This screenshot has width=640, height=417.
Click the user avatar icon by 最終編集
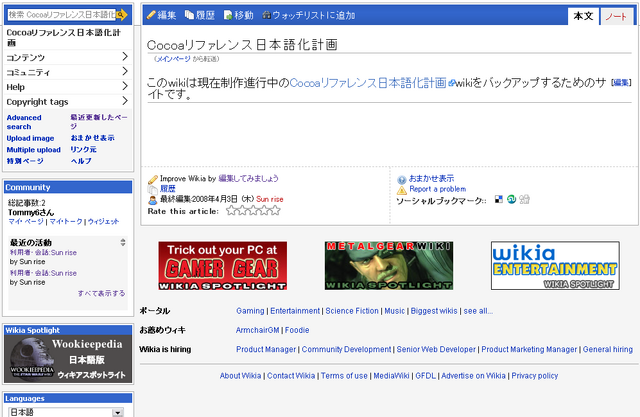click(153, 200)
